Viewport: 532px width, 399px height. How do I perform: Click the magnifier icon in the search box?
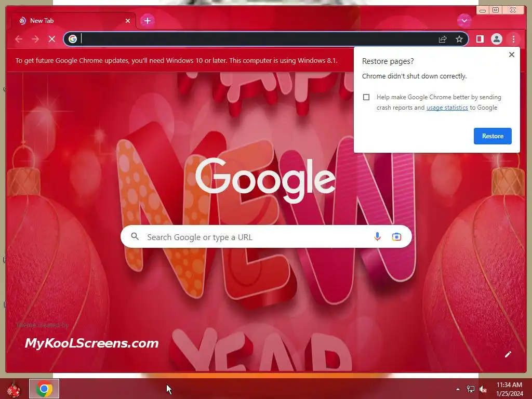coord(135,236)
